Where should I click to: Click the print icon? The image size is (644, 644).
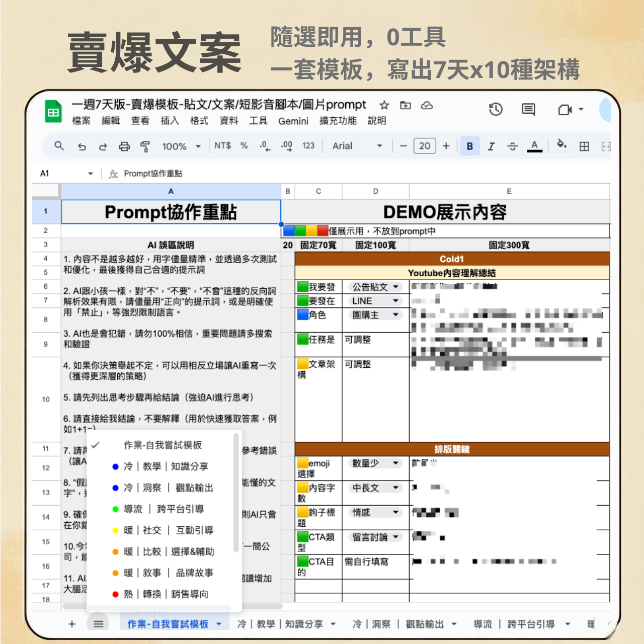click(x=124, y=146)
